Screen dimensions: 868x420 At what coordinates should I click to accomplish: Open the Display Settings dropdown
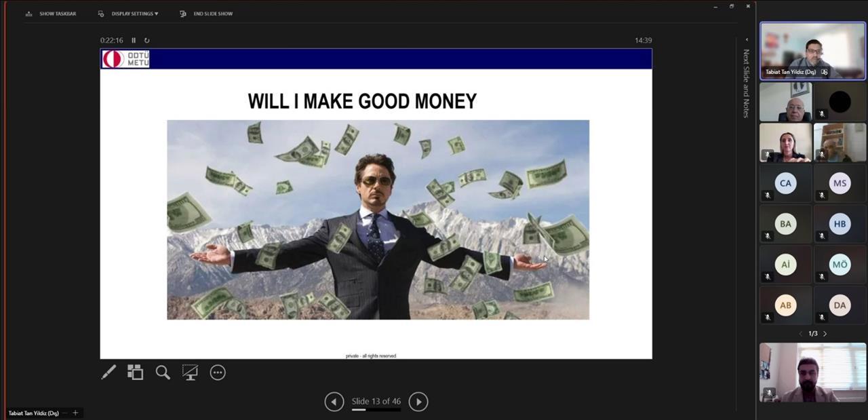(x=134, y=14)
